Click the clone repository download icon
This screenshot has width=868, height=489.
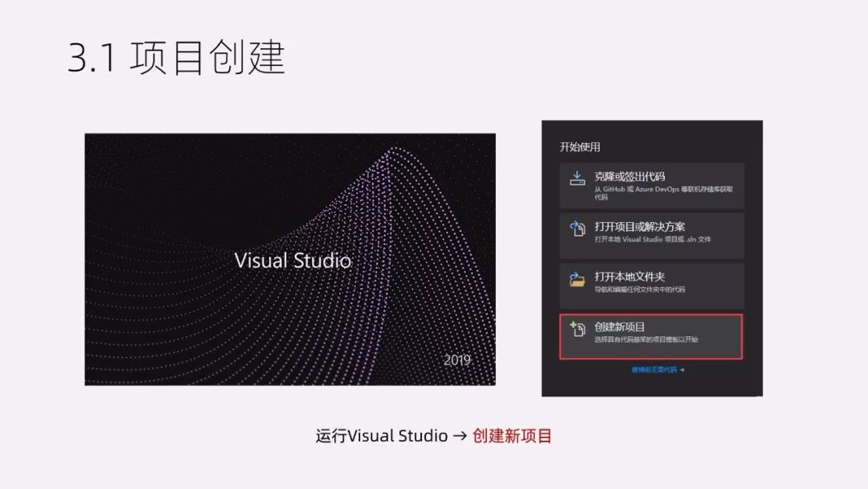pos(577,179)
